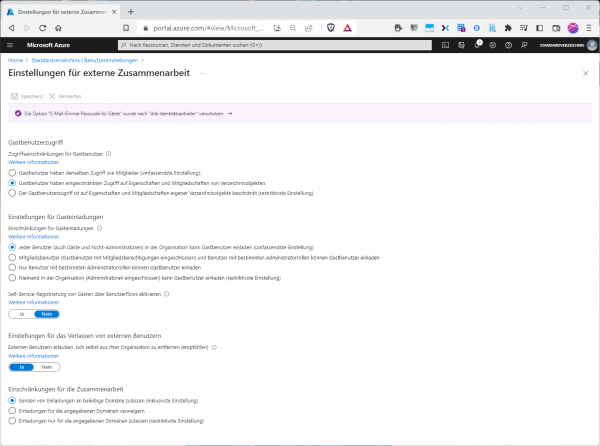
Task: Select Jeder Benutzer can invite guests option
Action: click(x=12, y=247)
